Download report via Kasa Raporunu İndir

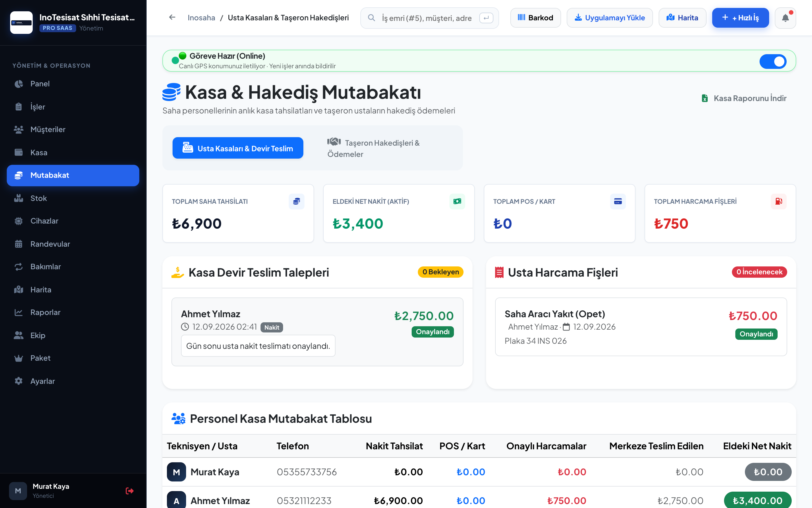744,98
